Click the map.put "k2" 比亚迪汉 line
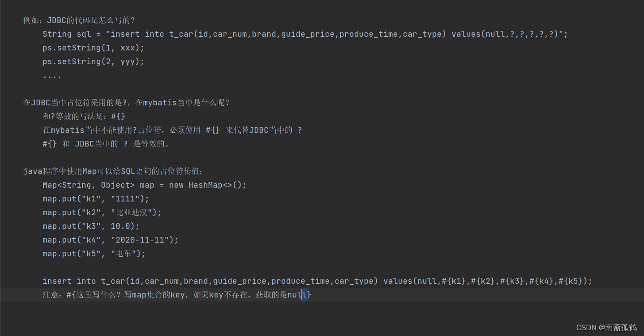 [x=102, y=212]
